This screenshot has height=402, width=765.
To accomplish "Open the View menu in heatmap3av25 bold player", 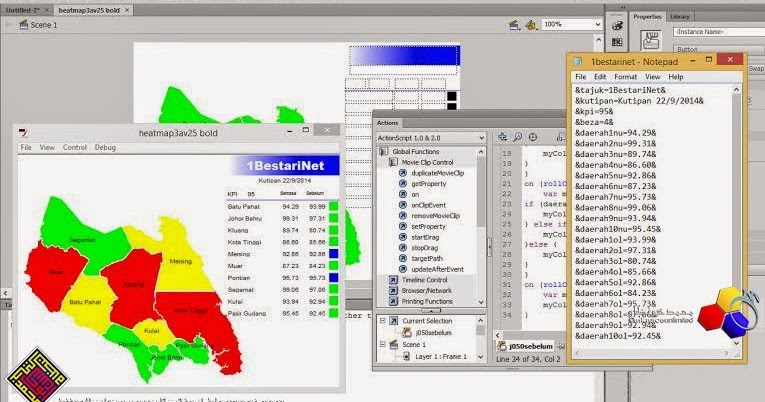I will tap(47, 147).
